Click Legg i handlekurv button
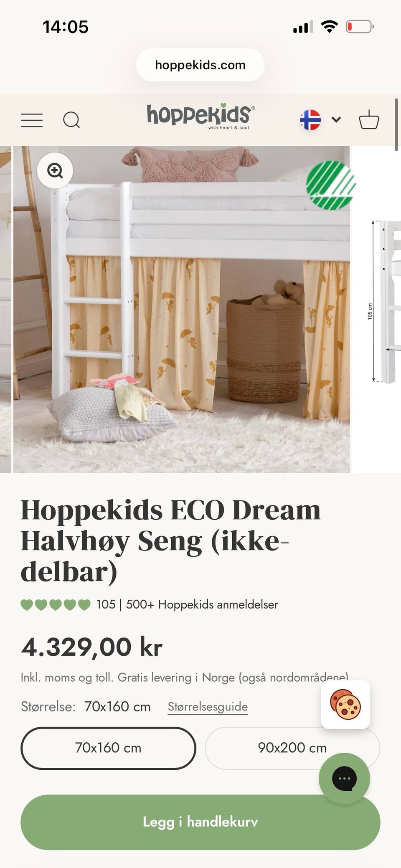This screenshot has height=868, width=401. [x=200, y=822]
